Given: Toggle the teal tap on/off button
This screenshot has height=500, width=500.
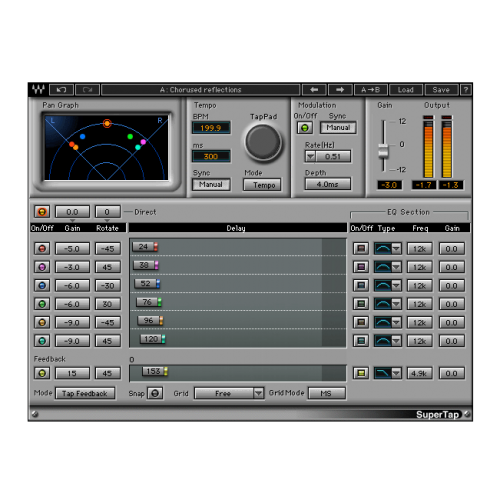Looking at the screenshot, I should tap(42, 341).
